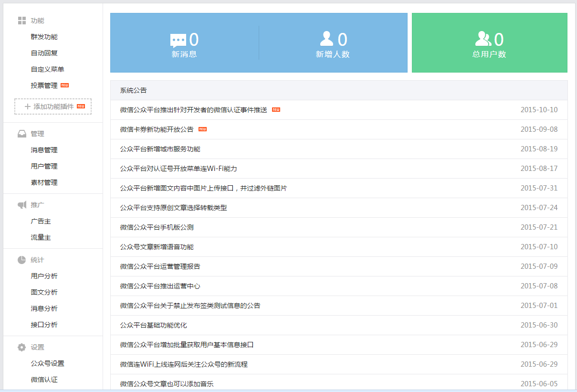This screenshot has width=577, height=392.
Task: Go to 广告主 page
Action: coord(41,221)
